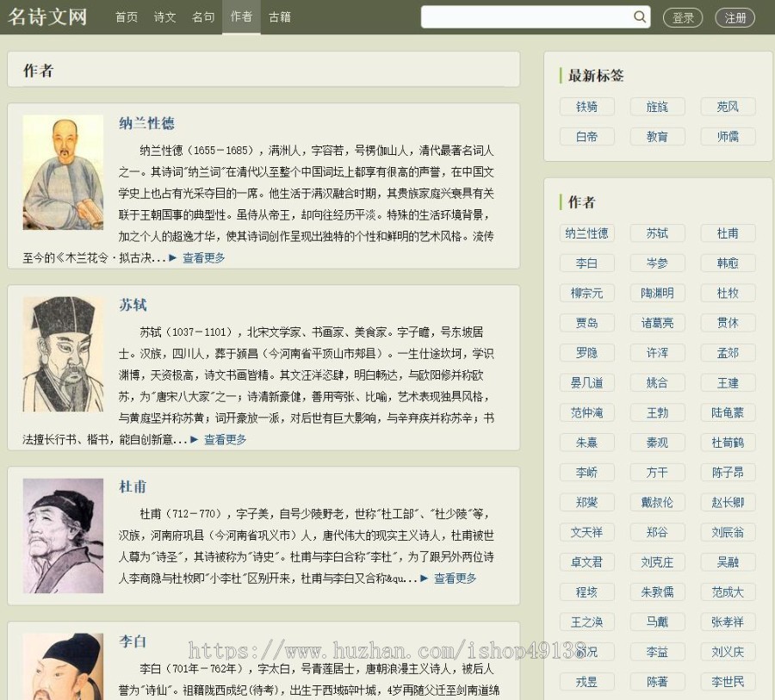The width and height of the screenshot is (775, 700).
Task: Select the 旌旄 tag
Action: [x=657, y=107]
